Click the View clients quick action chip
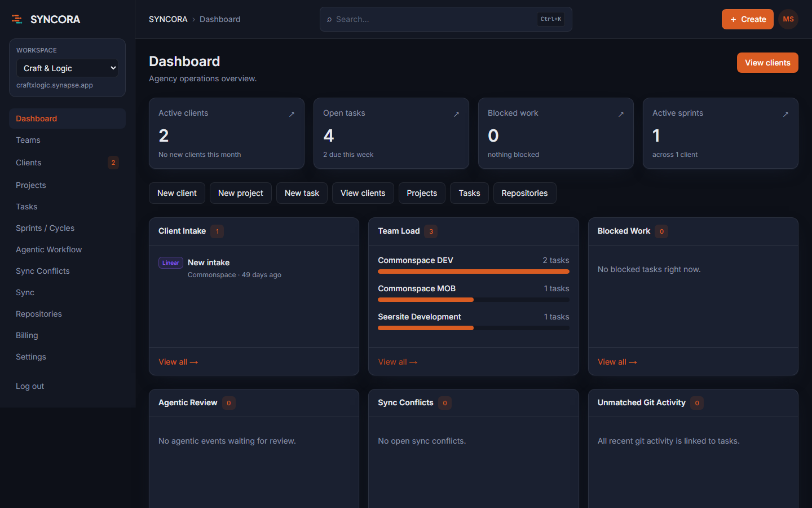 [x=363, y=193]
